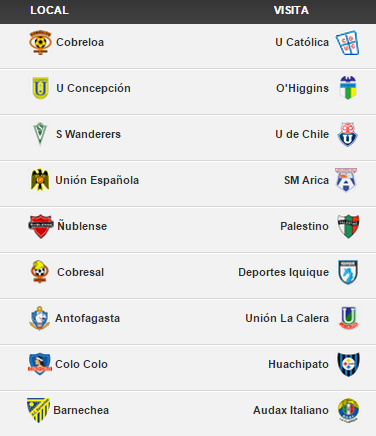Click the Antofagasta team name
This screenshot has height=436, width=376.
[x=87, y=318]
